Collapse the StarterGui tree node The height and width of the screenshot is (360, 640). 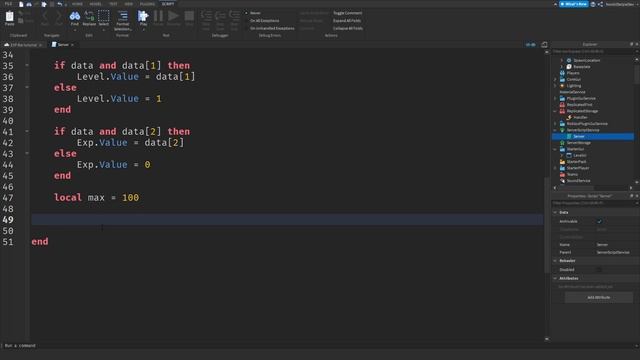click(555, 149)
